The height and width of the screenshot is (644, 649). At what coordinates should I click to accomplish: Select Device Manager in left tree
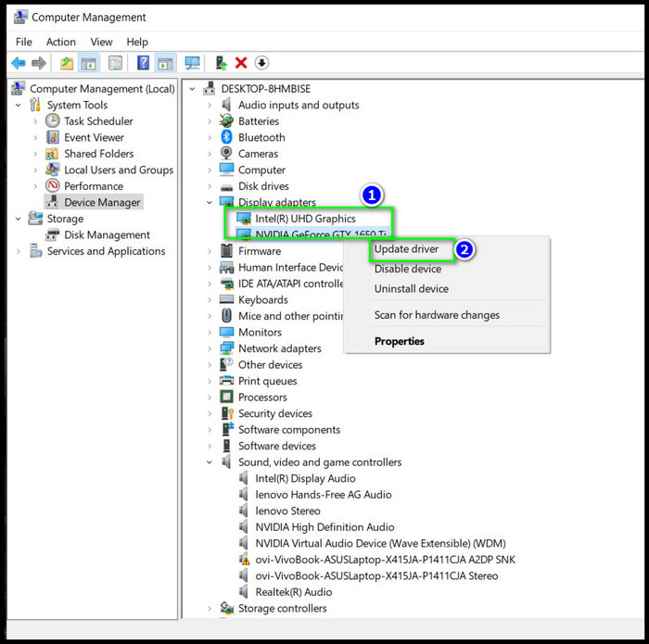pyautogui.click(x=102, y=202)
